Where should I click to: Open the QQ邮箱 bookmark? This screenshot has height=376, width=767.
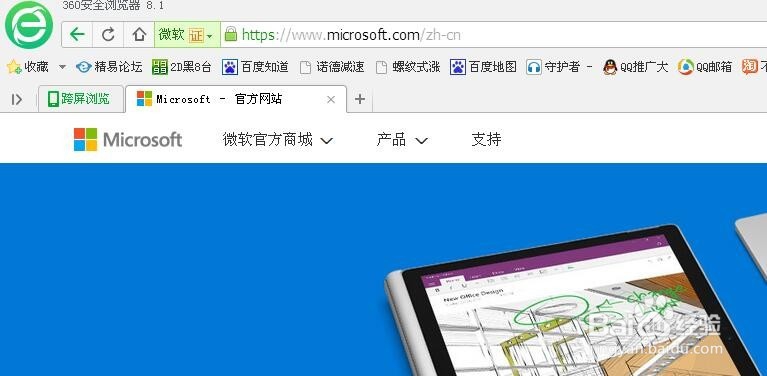(x=705, y=67)
